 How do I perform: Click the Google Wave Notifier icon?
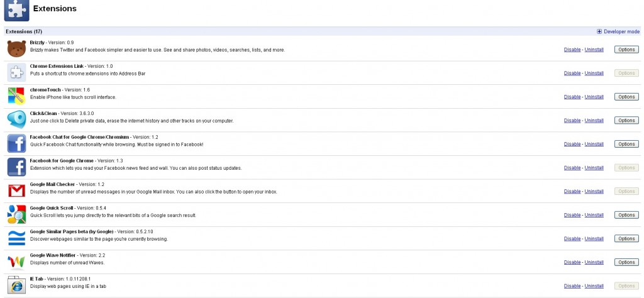[16, 262]
